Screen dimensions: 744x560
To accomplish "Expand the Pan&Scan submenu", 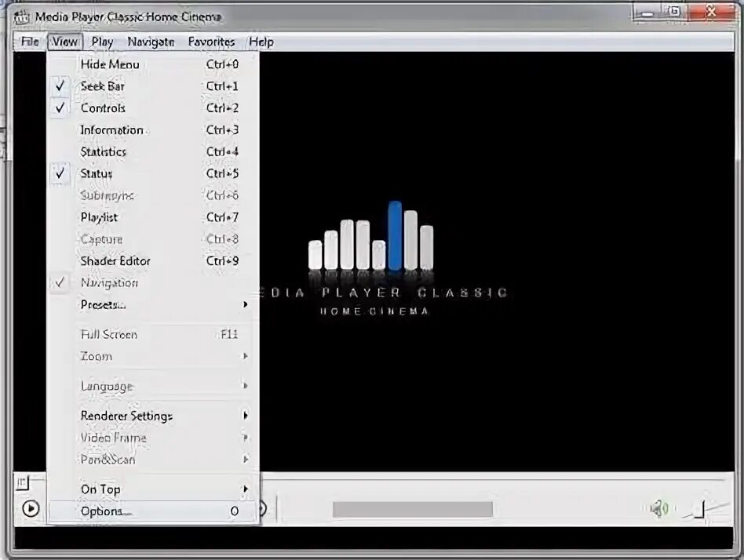I will tap(153, 460).
